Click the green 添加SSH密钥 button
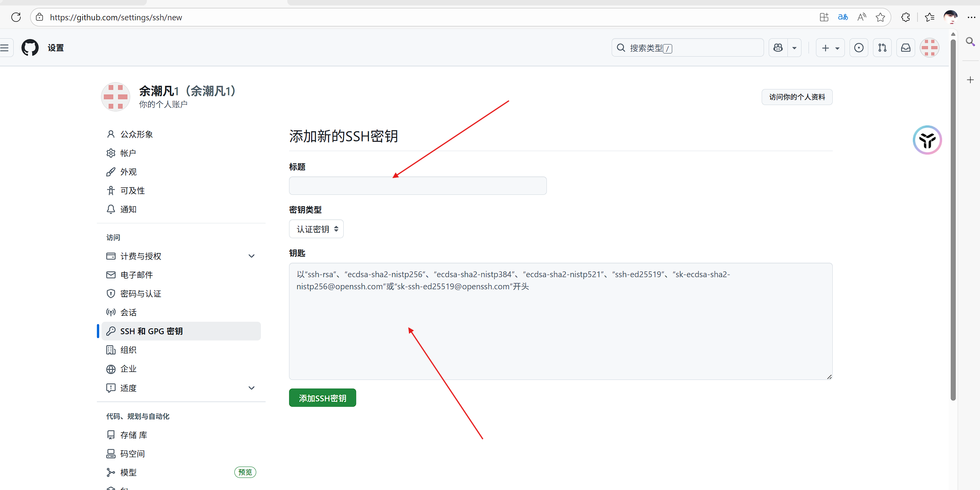 (322, 397)
